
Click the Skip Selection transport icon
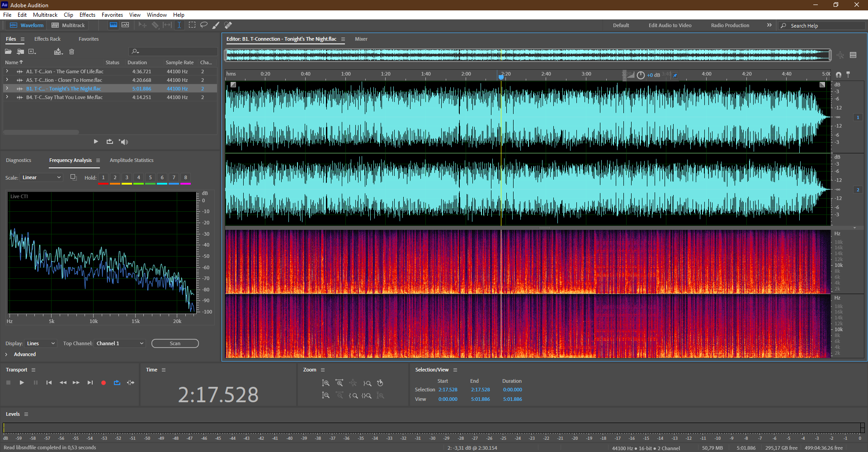click(131, 383)
